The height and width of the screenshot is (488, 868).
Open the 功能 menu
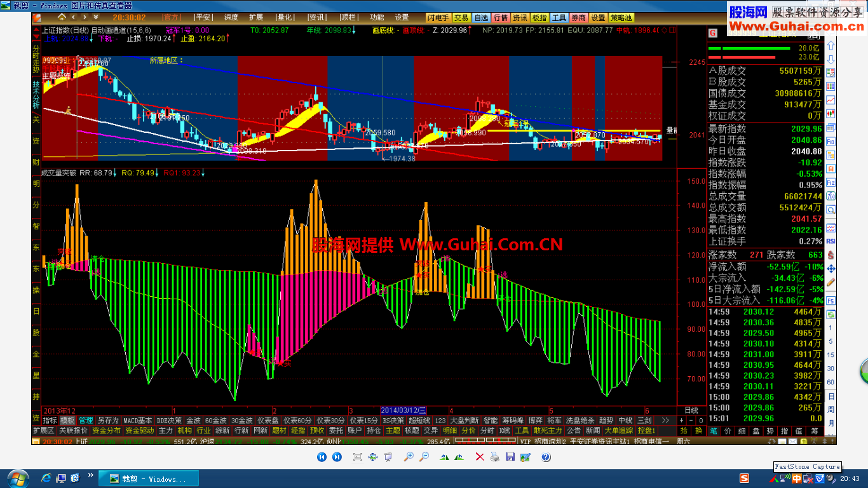click(x=377, y=17)
